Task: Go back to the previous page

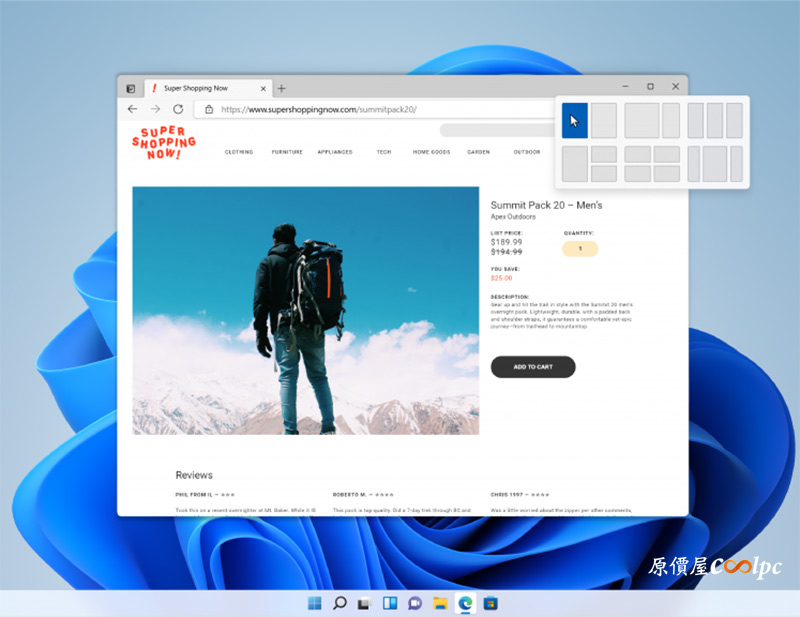Action: click(133, 109)
